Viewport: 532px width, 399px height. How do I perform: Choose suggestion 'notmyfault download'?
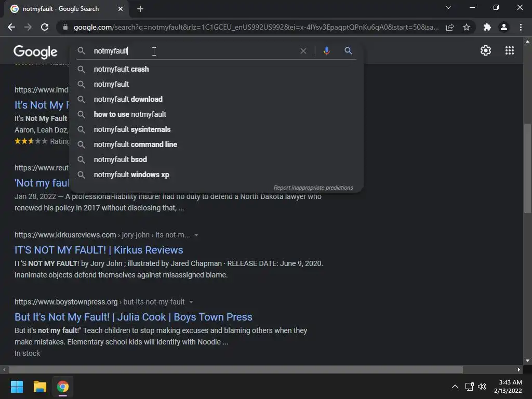(217, 99)
